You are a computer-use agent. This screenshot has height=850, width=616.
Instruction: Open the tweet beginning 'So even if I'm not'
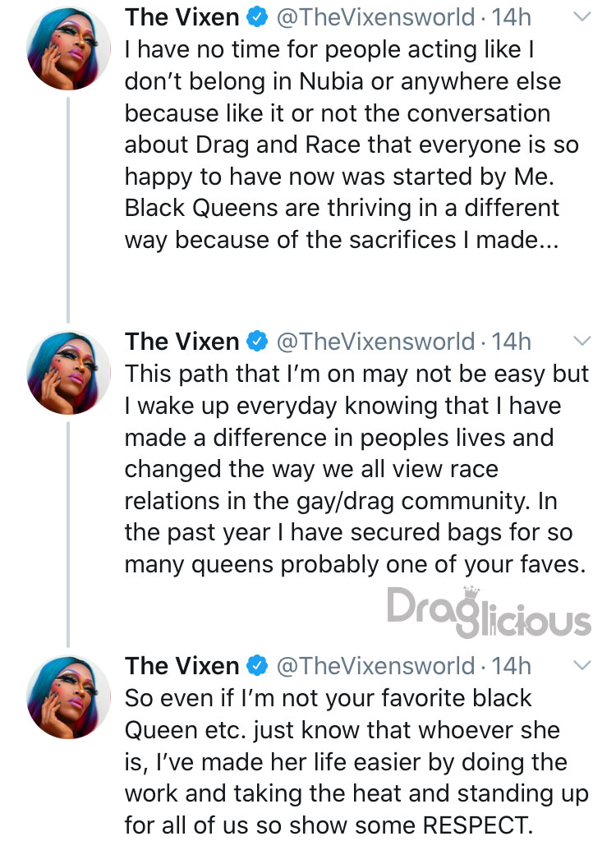(x=356, y=761)
